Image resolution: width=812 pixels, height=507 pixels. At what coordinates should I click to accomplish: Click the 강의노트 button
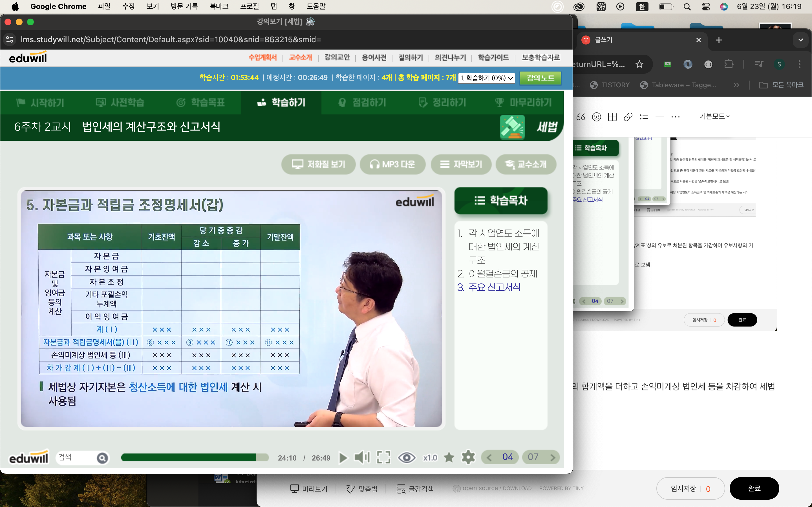(540, 78)
